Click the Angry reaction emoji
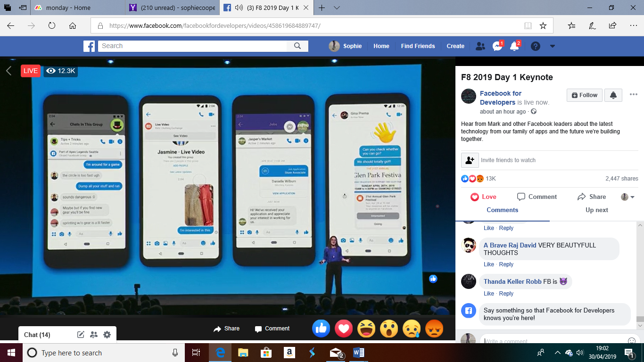 434,329
